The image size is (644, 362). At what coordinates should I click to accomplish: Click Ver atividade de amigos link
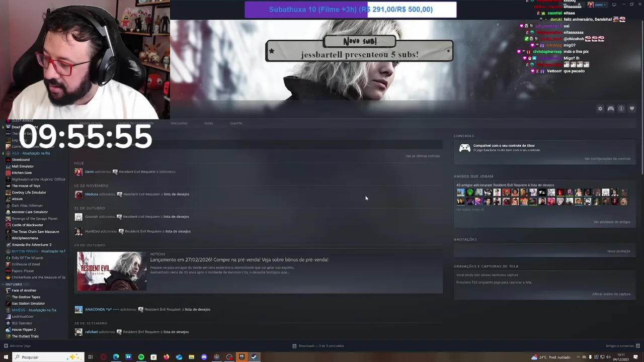(x=612, y=222)
